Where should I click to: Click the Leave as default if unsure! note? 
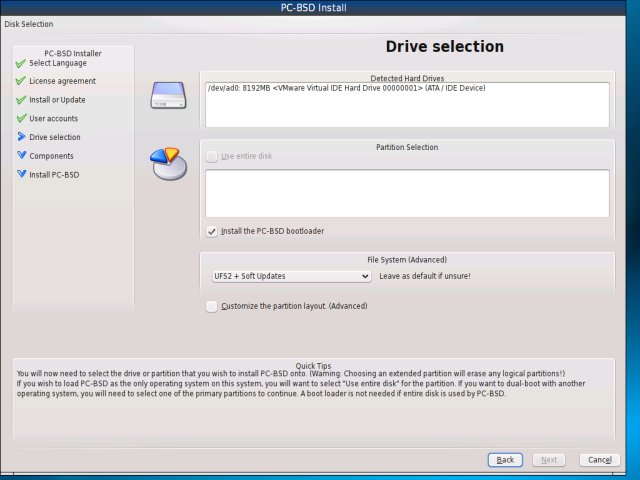pos(425,276)
